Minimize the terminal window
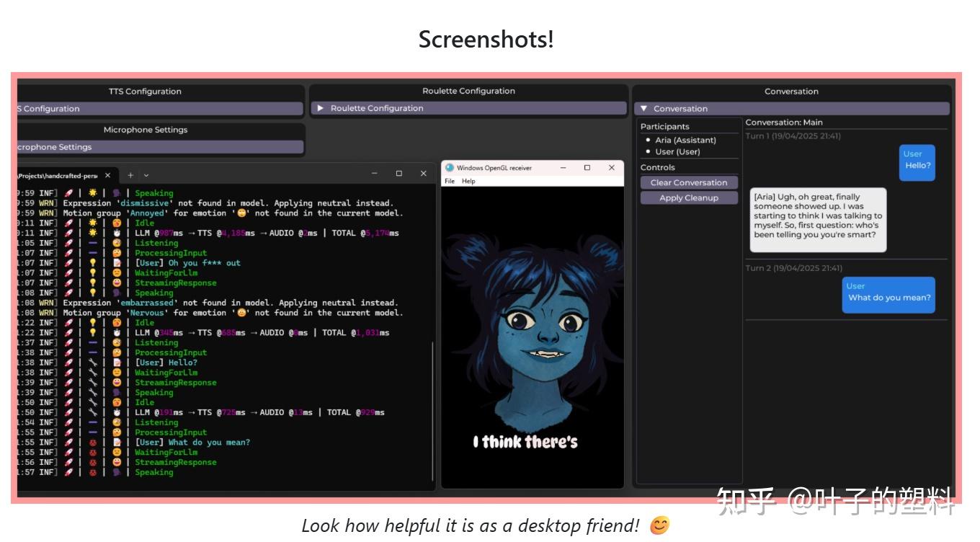Image resolution: width=980 pixels, height=542 pixels. (x=375, y=174)
